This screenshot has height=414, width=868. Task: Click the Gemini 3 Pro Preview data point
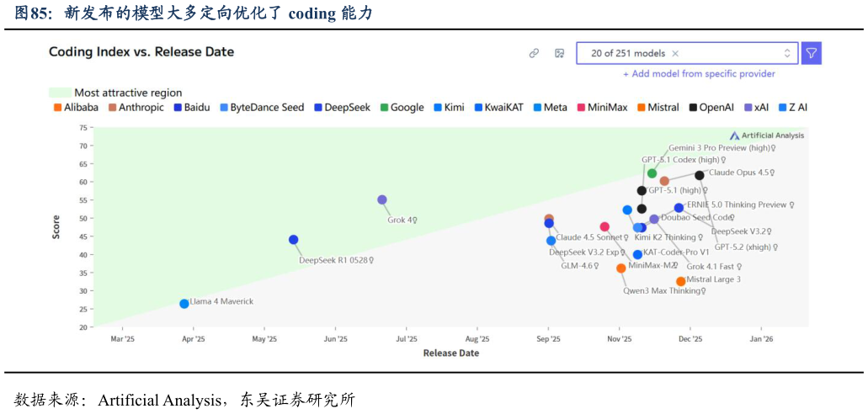(652, 173)
